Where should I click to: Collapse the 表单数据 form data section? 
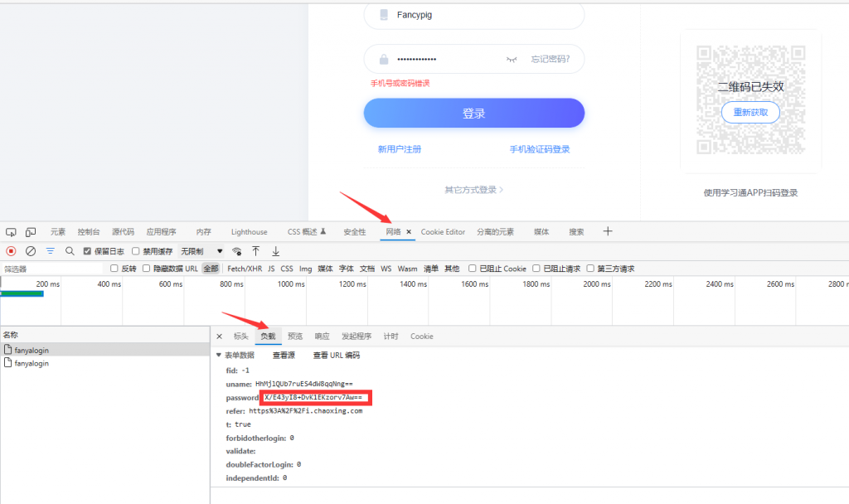pos(219,355)
